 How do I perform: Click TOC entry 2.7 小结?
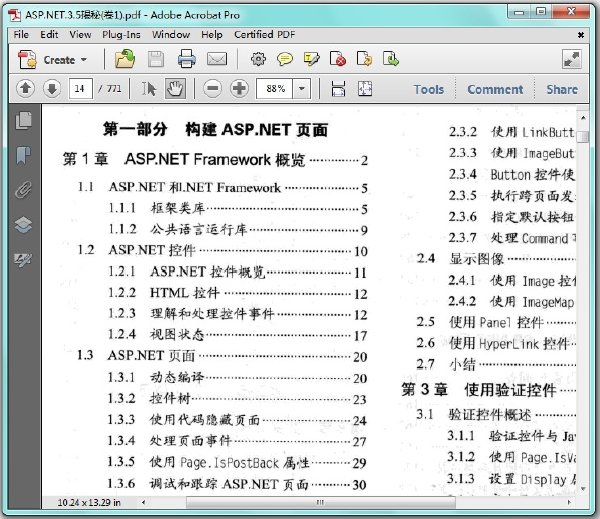tap(496, 364)
